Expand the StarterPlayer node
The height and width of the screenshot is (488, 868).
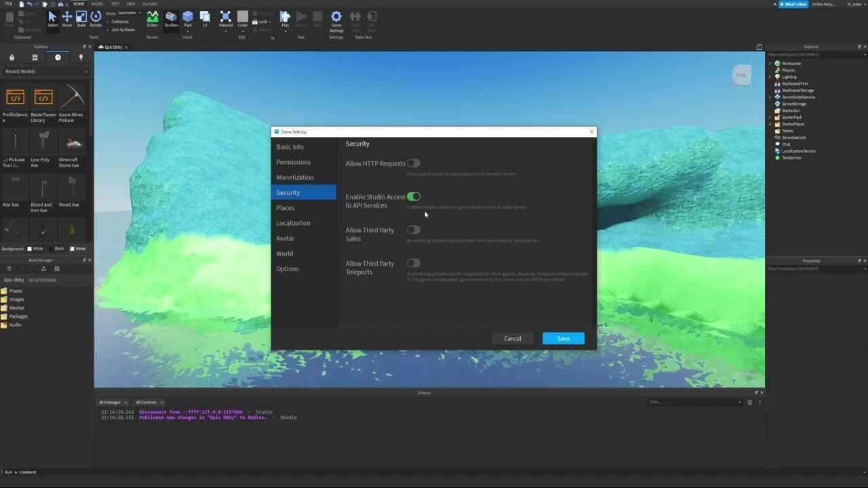770,124
